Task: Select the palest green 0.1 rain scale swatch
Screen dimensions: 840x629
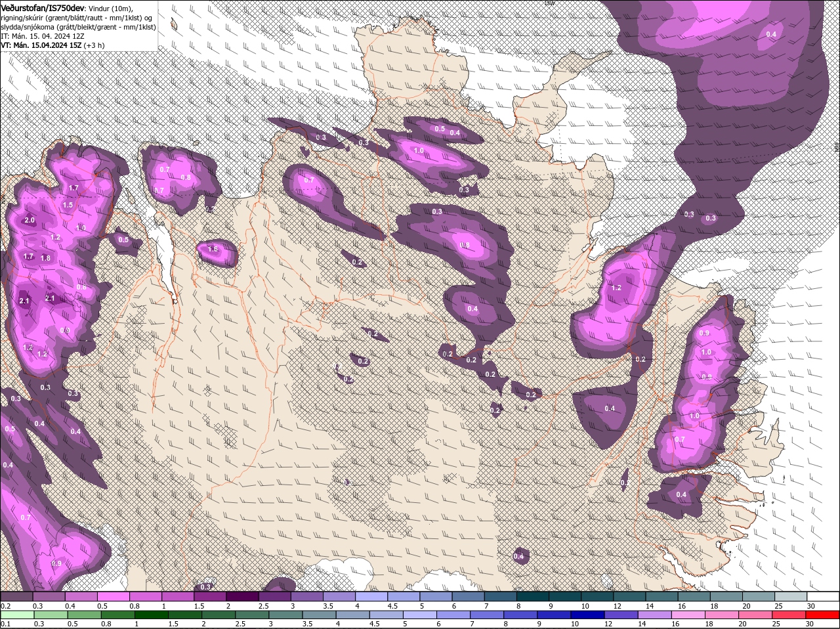Action: pyautogui.click(x=16, y=615)
